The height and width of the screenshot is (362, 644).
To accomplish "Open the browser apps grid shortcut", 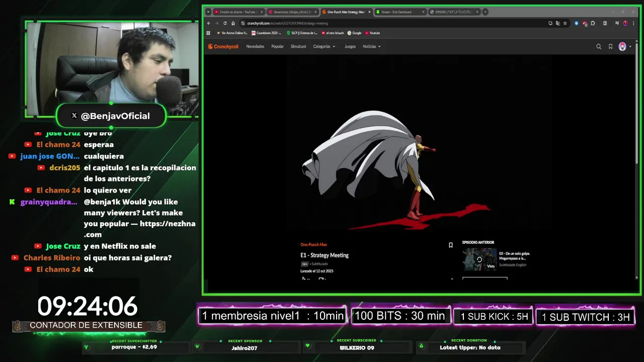I will tap(208, 33).
